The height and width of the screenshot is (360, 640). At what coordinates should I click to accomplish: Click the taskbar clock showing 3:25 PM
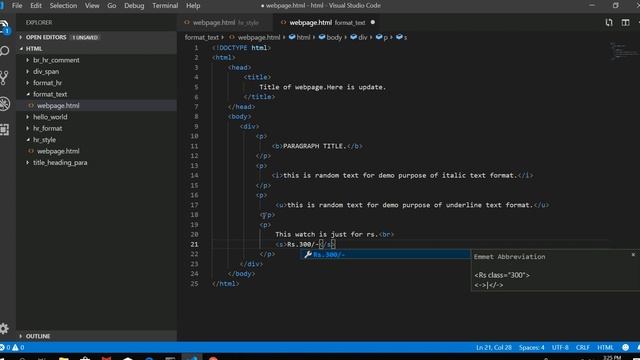[x=611, y=358]
